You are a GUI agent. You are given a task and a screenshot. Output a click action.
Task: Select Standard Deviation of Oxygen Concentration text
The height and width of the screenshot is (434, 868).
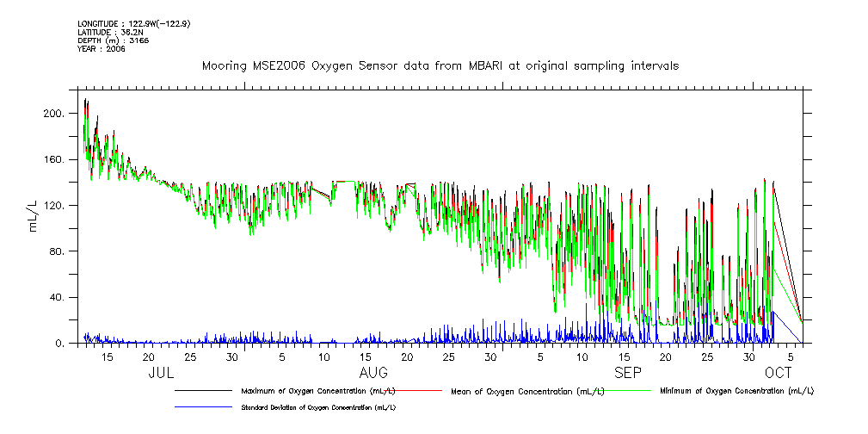319,407
